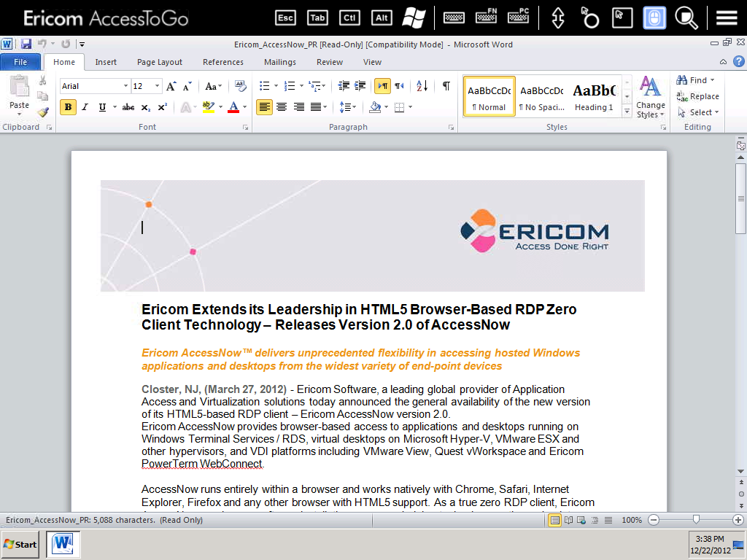Toggle Superscript formatting
The width and height of the screenshot is (747, 560).
point(163,107)
